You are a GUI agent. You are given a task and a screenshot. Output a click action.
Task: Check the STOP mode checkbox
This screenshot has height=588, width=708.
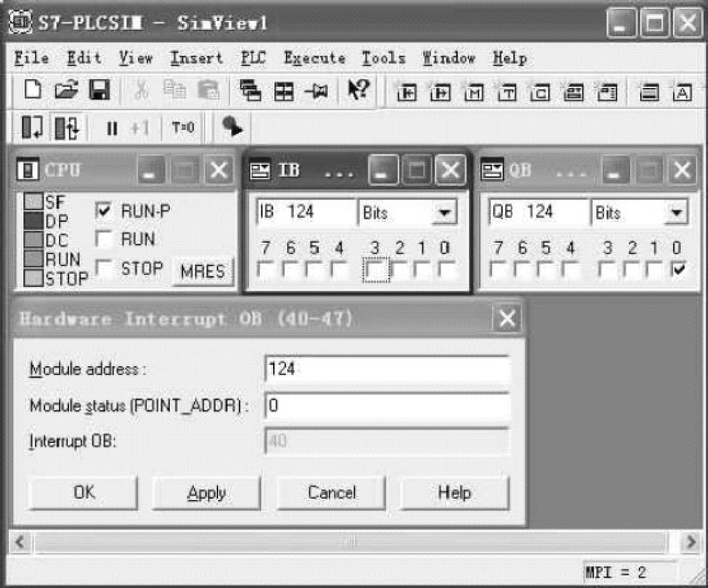(104, 268)
